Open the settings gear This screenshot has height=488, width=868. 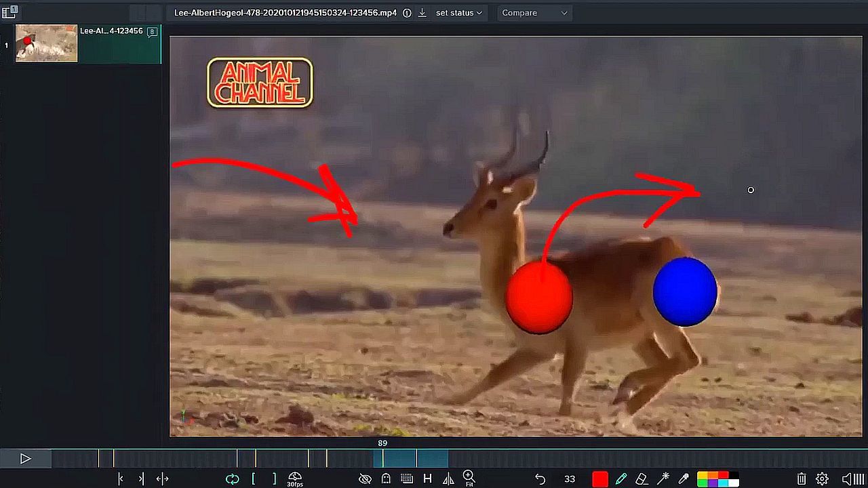[822, 479]
